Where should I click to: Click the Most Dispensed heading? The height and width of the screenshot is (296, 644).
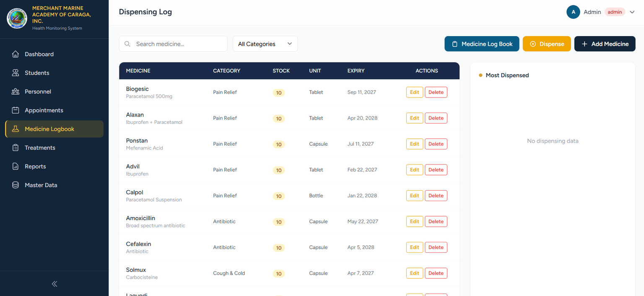507,76
